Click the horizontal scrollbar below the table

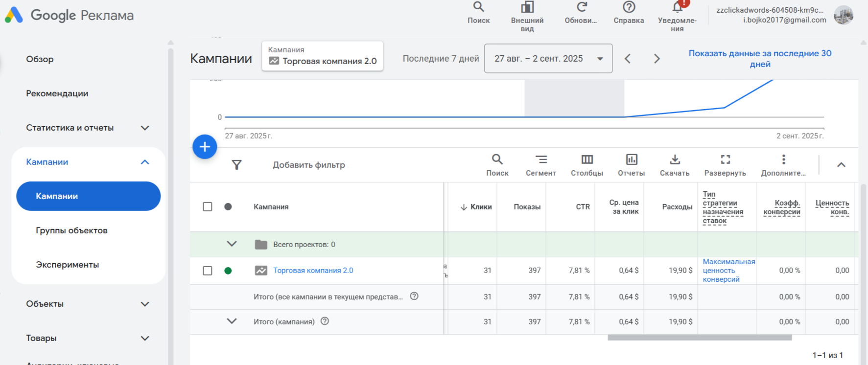point(700,338)
